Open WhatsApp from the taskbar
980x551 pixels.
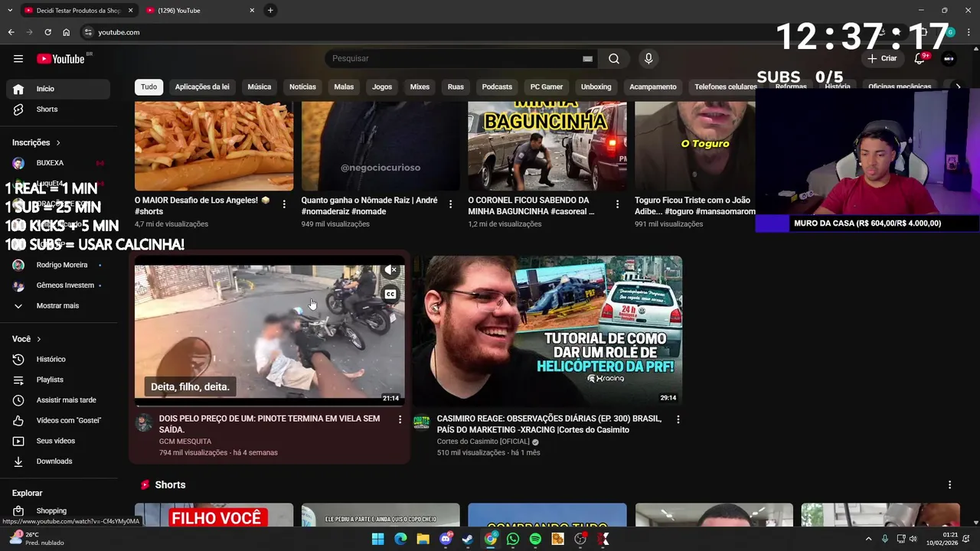click(x=513, y=539)
